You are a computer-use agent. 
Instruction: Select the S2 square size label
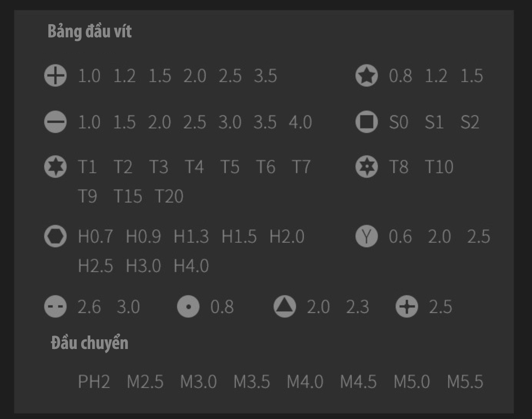(470, 122)
